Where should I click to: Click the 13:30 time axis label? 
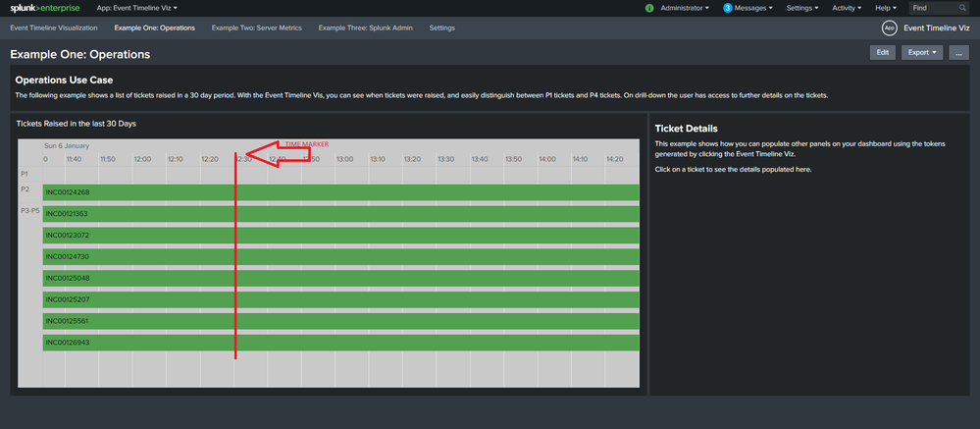(445, 159)
